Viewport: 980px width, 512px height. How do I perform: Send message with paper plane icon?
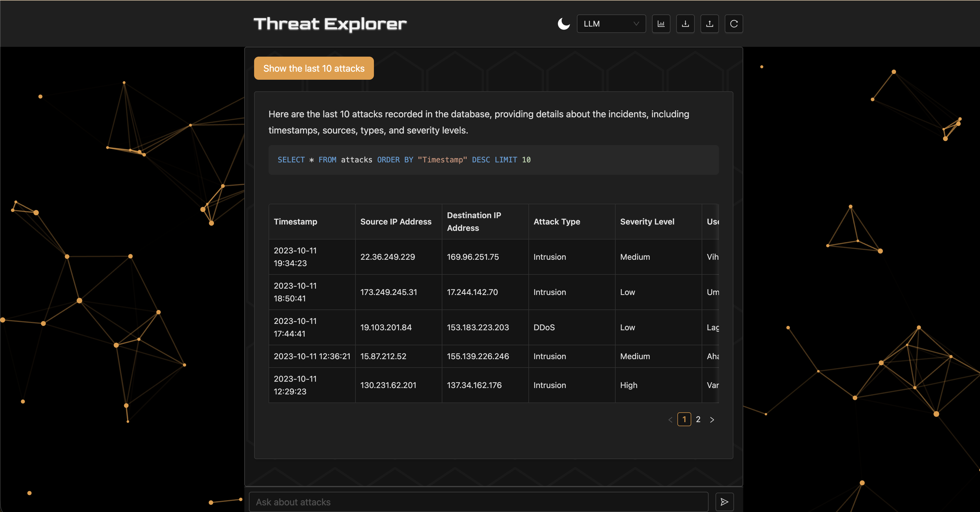[724, 502]
